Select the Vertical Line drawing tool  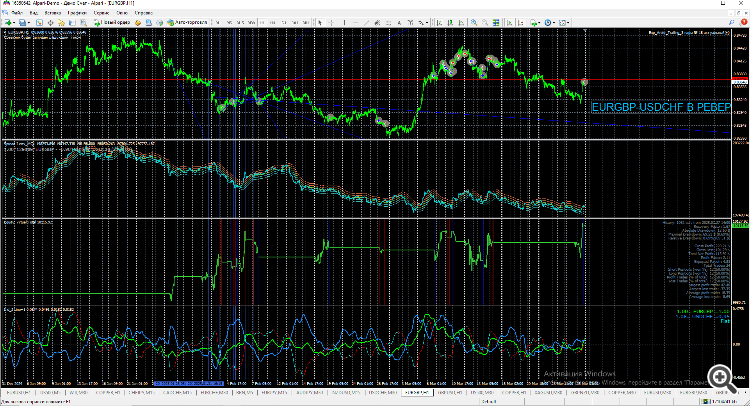(344, 22)
